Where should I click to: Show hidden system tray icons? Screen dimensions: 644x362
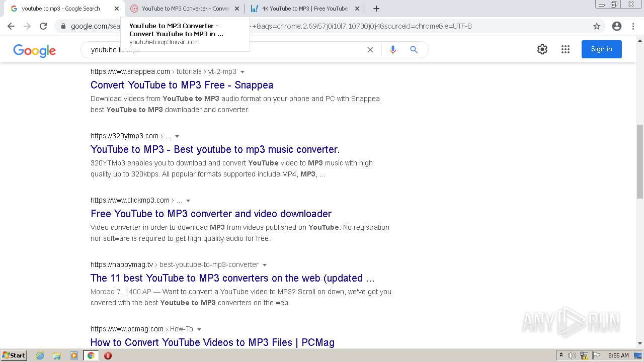pyautogui.click(x=561, y=355)
